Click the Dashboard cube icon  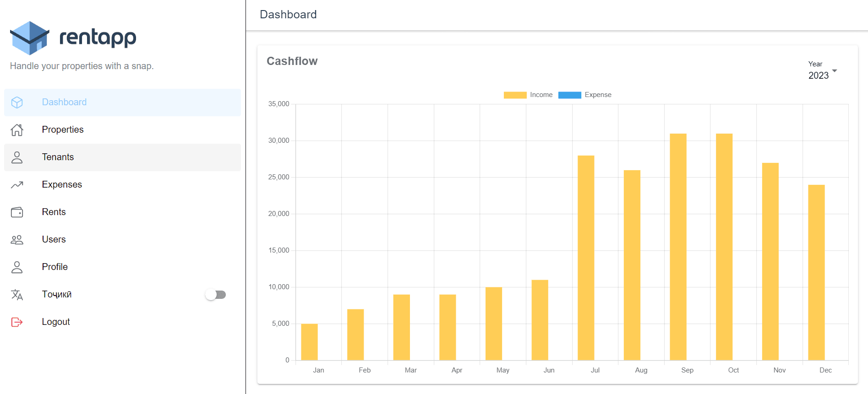(17, 103)
